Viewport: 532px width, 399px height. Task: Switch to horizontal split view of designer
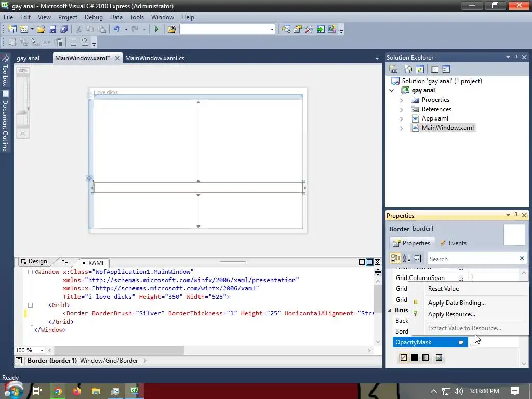click(x=369, y=262)
